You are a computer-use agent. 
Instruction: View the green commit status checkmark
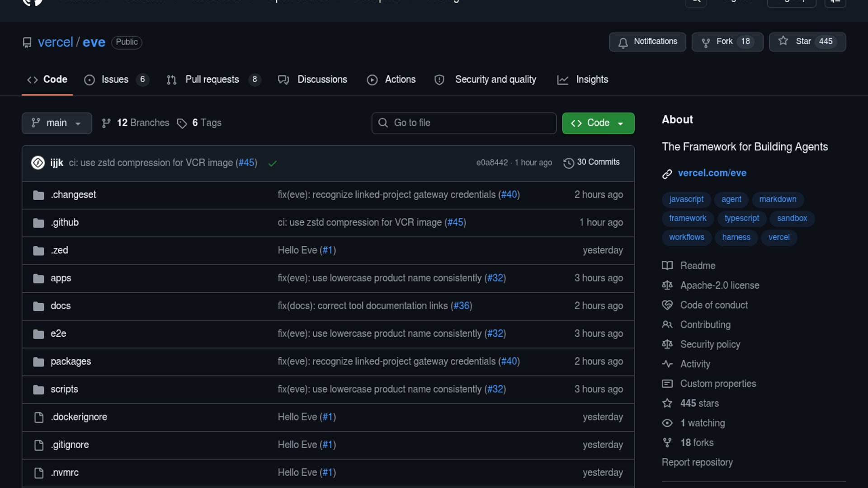pyautogui.click(x=272, y=163)
